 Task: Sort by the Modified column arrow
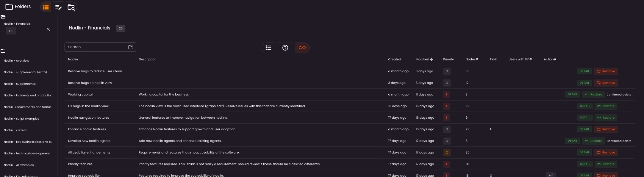pos(432,59)
